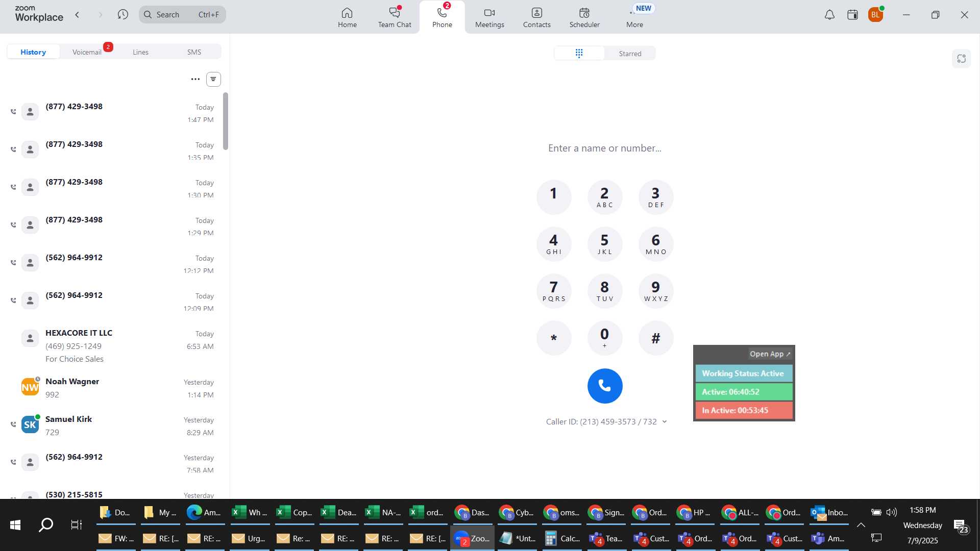Open Calculator from taskbar
Screen dimensions: 980x551
tap(561, 538)
